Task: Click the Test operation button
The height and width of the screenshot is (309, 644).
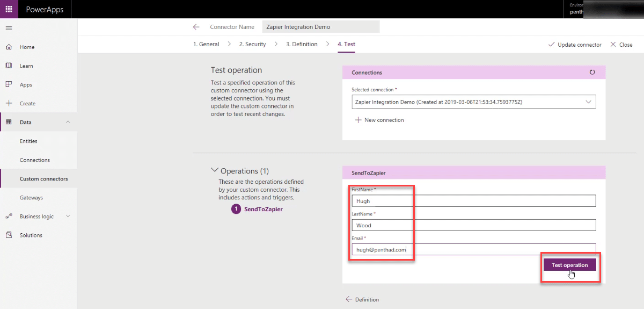Action: 569,265
